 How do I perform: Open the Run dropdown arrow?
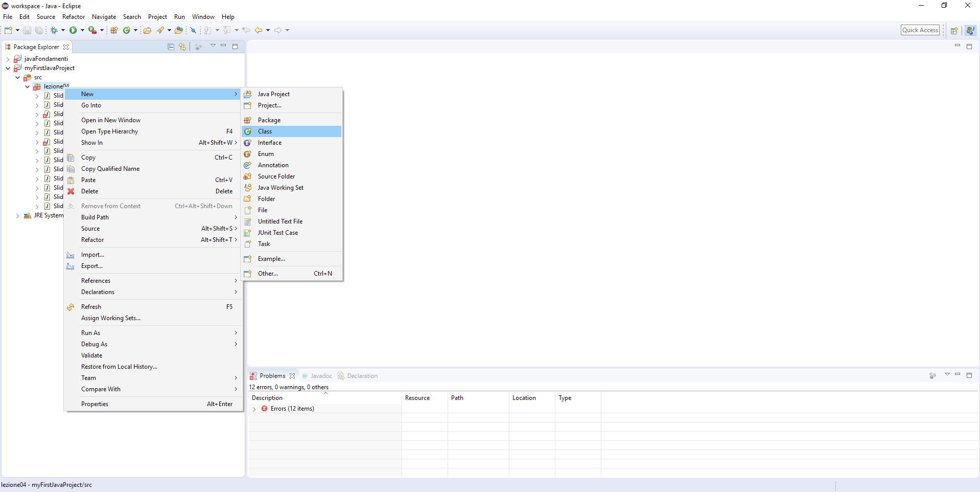[82, 30]
